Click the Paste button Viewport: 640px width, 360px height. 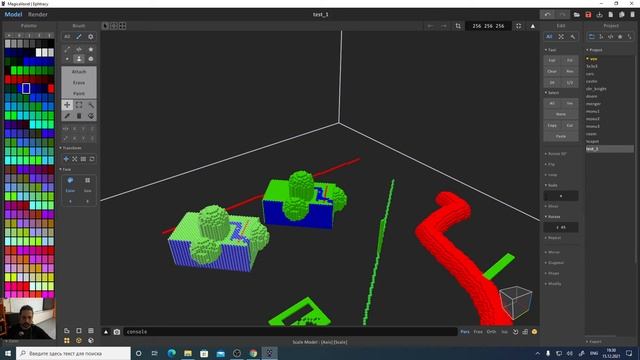click(561, 136)
